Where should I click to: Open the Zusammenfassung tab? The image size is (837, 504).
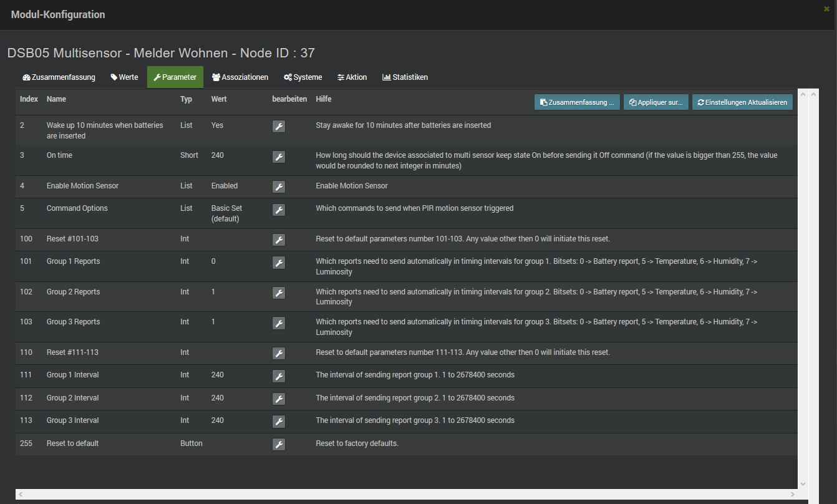59,77
